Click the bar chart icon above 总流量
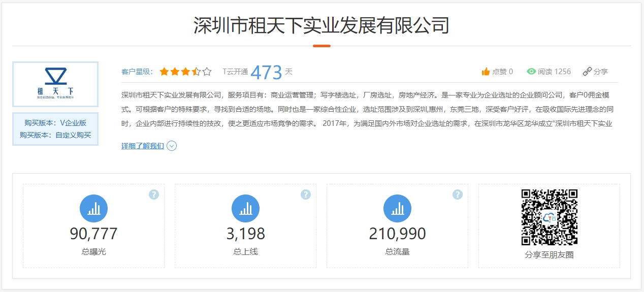 coord(397,208)
